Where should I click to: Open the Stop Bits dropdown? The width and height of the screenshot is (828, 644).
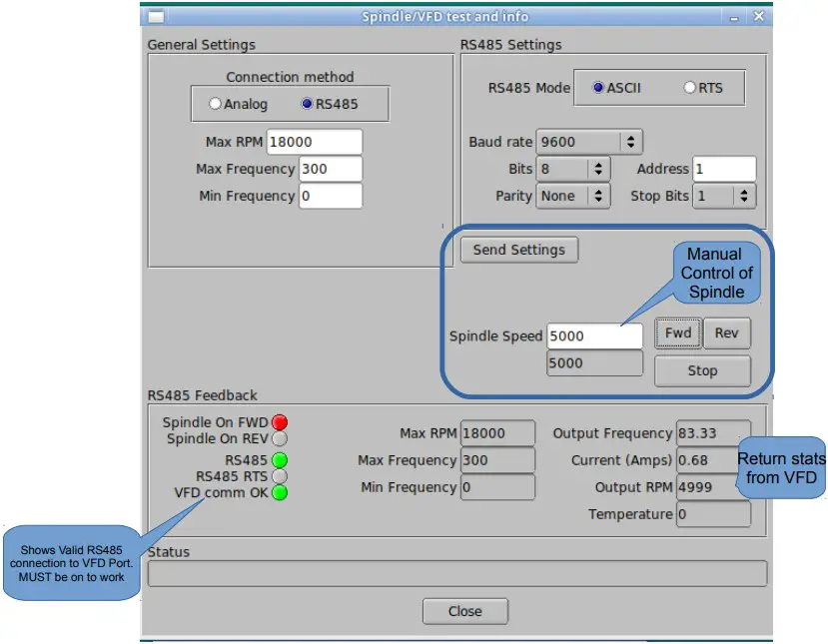pos(724,196)
